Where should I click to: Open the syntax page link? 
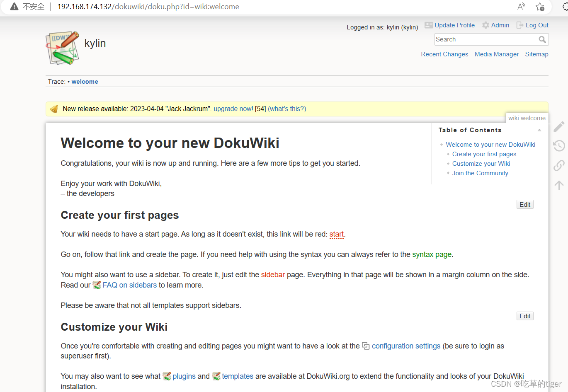pyautogui.click(x=432, y=254)
